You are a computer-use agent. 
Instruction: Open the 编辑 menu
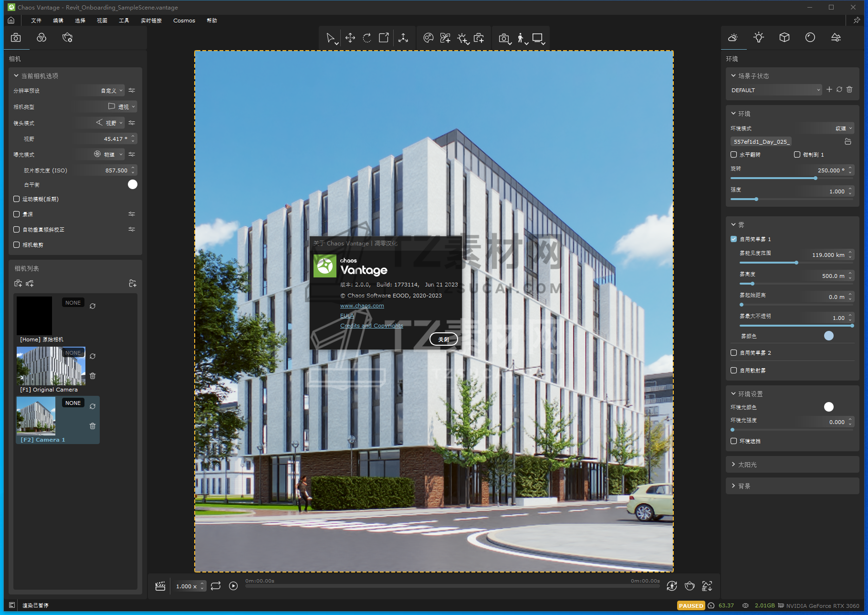58,21
